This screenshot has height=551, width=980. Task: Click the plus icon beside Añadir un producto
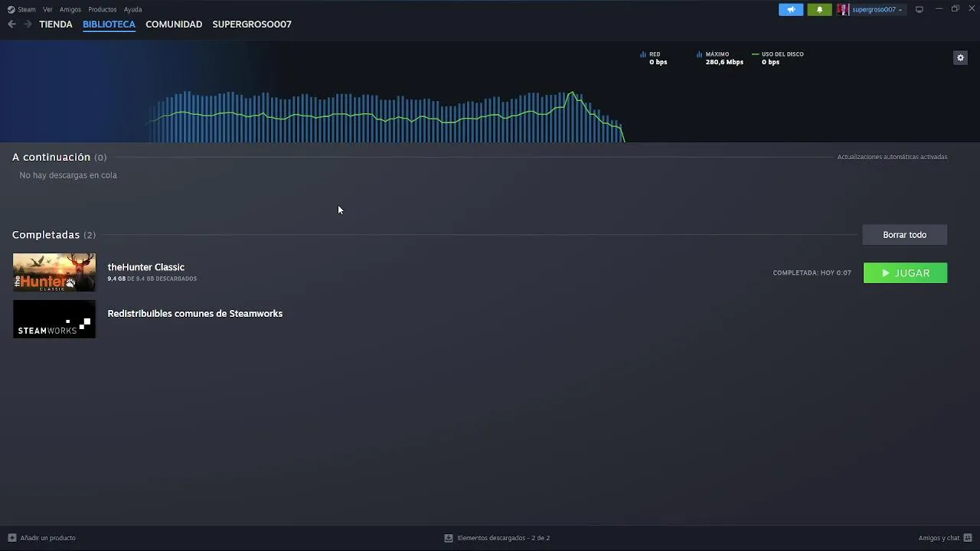11,538
